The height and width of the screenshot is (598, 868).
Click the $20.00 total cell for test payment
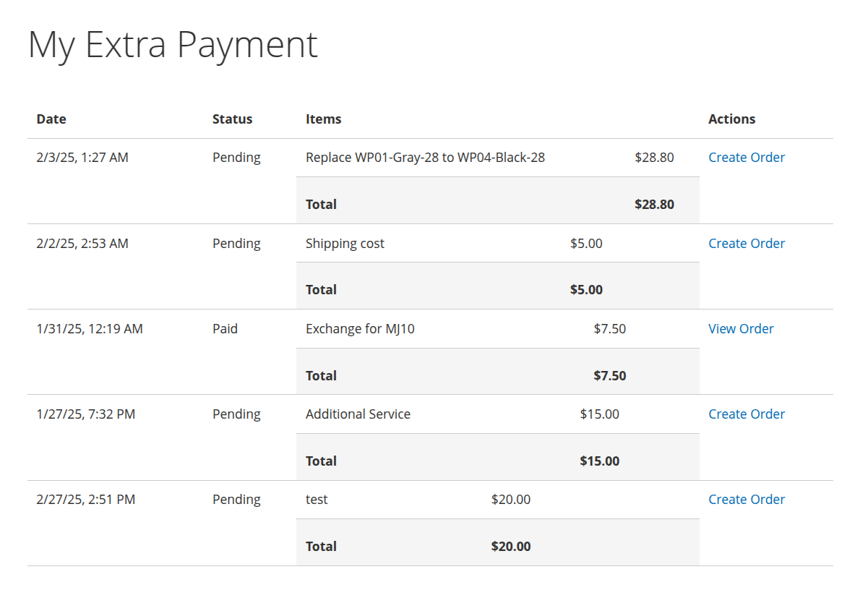click(511, 546)
